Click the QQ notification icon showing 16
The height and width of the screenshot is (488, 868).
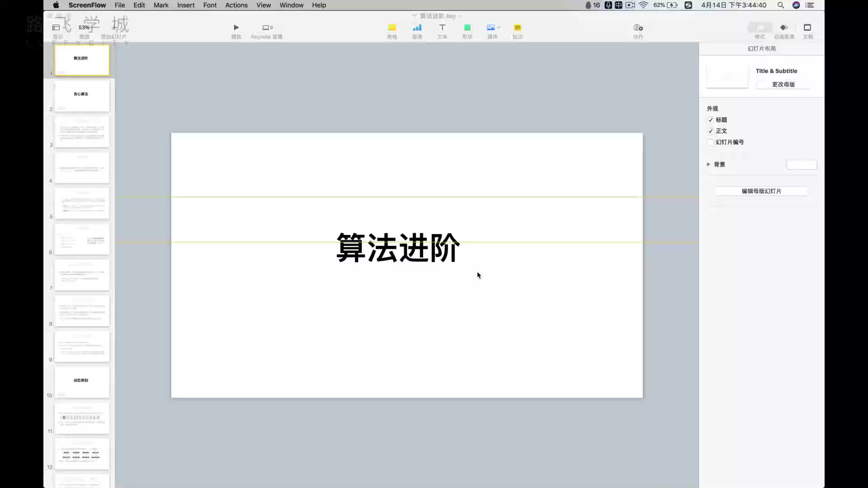click(x=592, y=5)
